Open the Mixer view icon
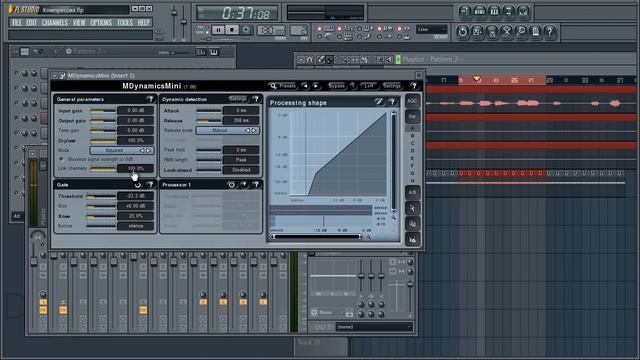The width and height of the screenshot is (640, 360). (x=523, y=12)
